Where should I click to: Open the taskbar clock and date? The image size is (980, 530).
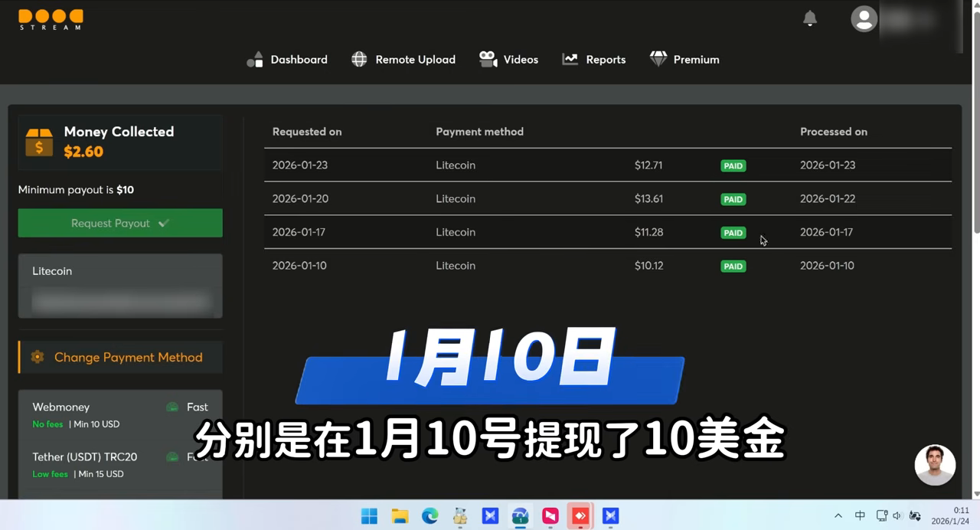(950, 515)
